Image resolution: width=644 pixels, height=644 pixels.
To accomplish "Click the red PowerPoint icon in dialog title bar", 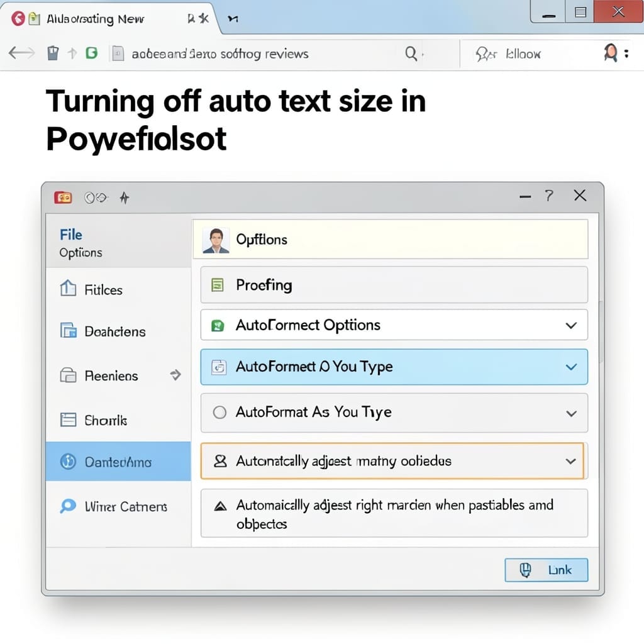I will point(63,197).
